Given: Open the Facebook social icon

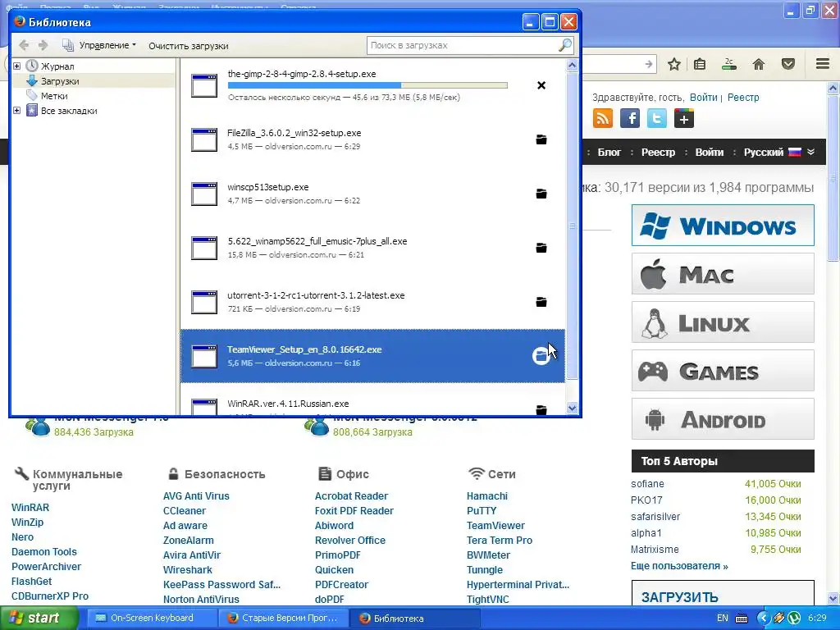Looking at the screenshot, I should tap(630, 118).
